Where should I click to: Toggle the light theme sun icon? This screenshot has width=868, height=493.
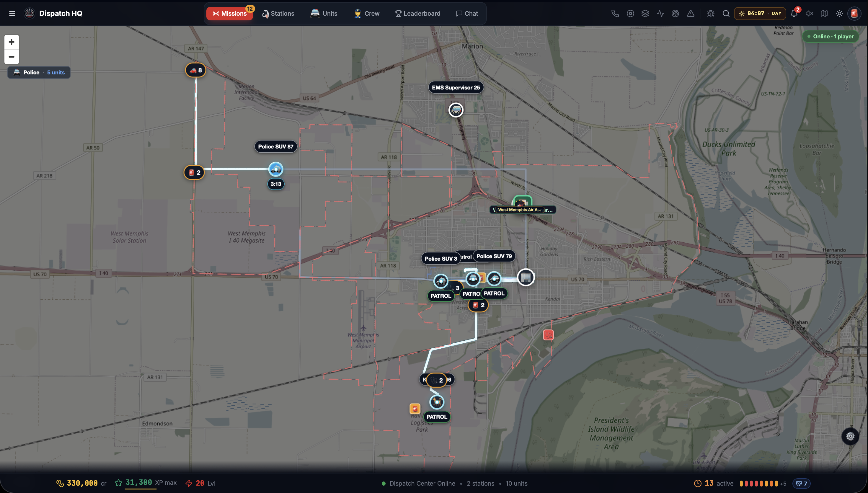point(839,14)
